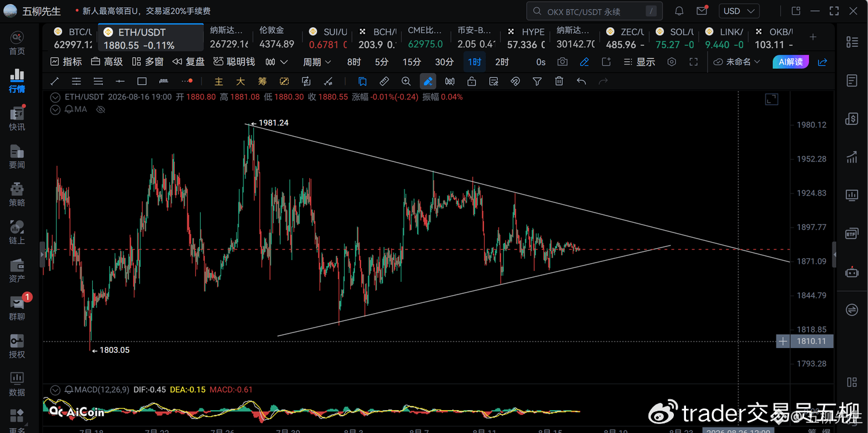Open the 周期 period dropdown

coord(317,62)
